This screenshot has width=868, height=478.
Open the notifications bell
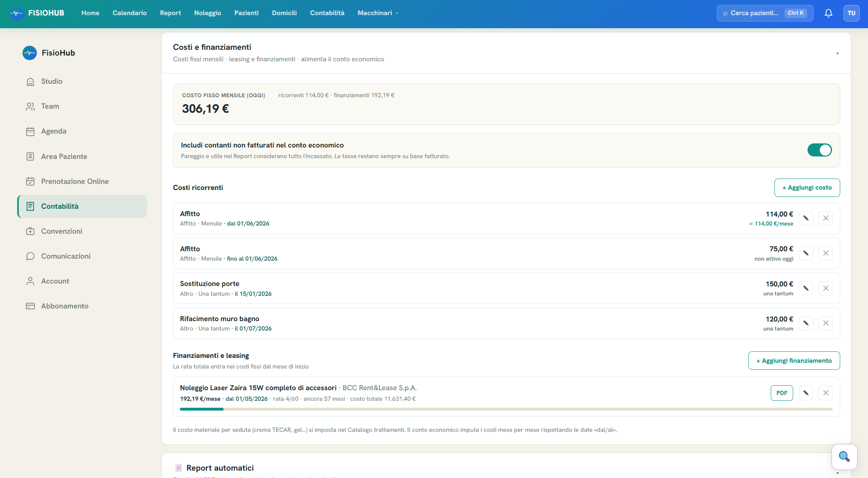coord(828,13)
